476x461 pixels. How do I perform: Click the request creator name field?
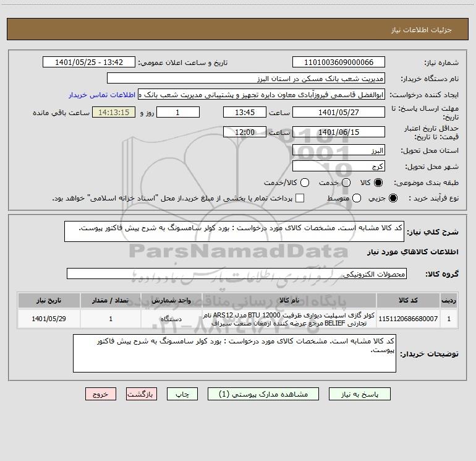tap(261, 95)
